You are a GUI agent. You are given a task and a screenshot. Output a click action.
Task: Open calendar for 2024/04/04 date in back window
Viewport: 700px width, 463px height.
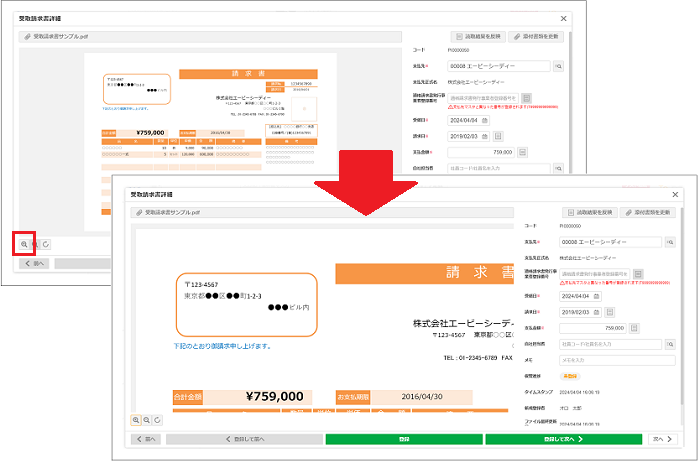[485, 120]
